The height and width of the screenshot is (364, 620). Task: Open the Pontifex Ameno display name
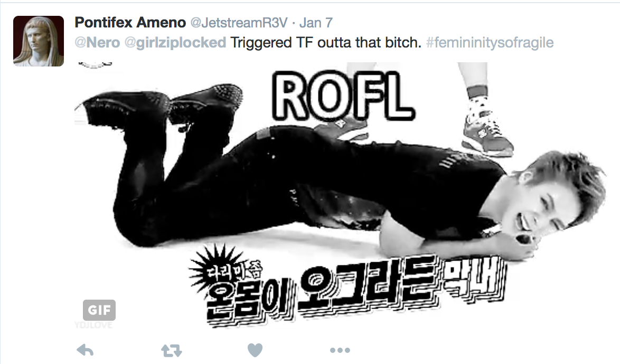click(x=130, y=23)
